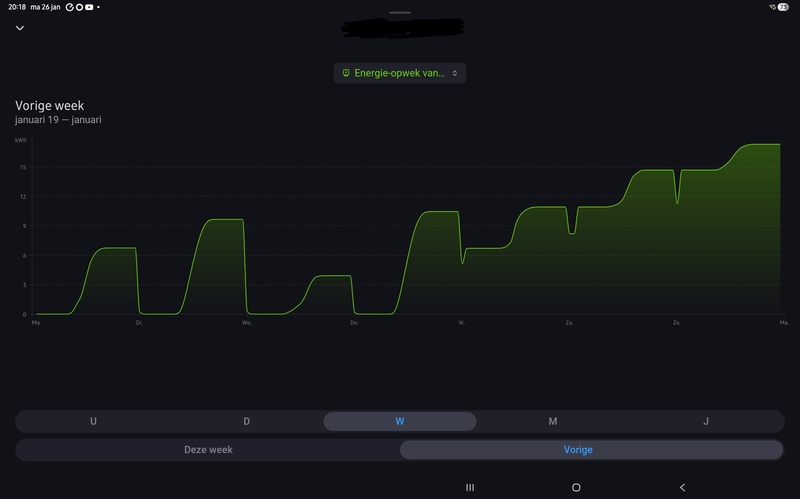
Task: Tap the up-down arrows of Energie-opwek selector
Action: pos(455,73)
